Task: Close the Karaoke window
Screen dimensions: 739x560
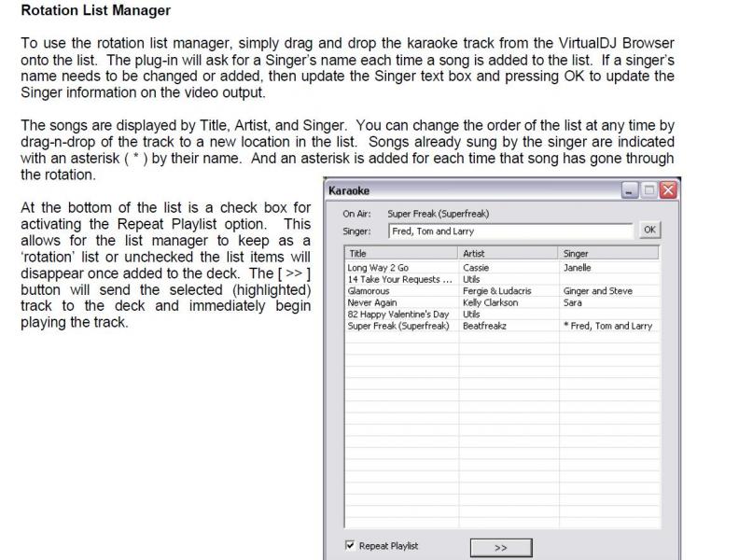Action: tap(667, 190)
